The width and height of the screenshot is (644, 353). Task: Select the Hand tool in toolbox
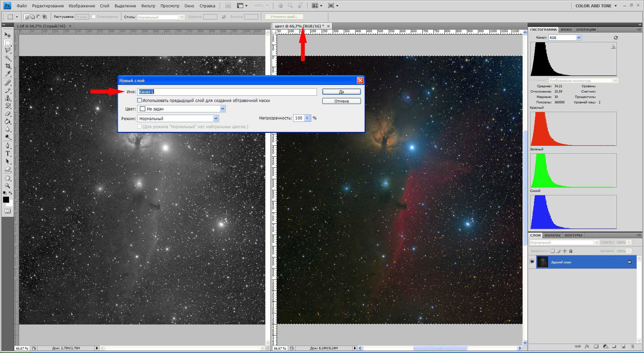(x=7, y=178)
